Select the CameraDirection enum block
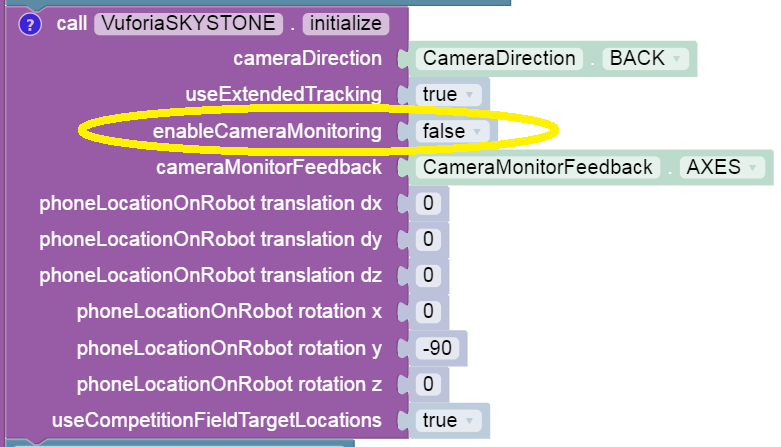781x447 pixels. click(499, 58)
